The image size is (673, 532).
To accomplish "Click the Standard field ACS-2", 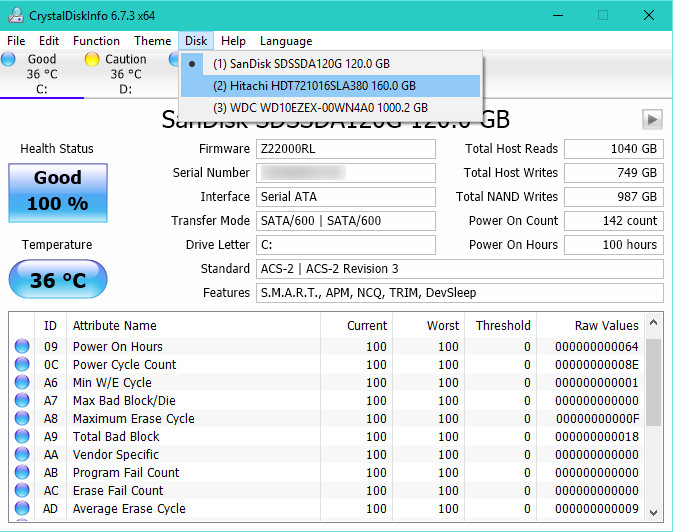I will (460, 269).
